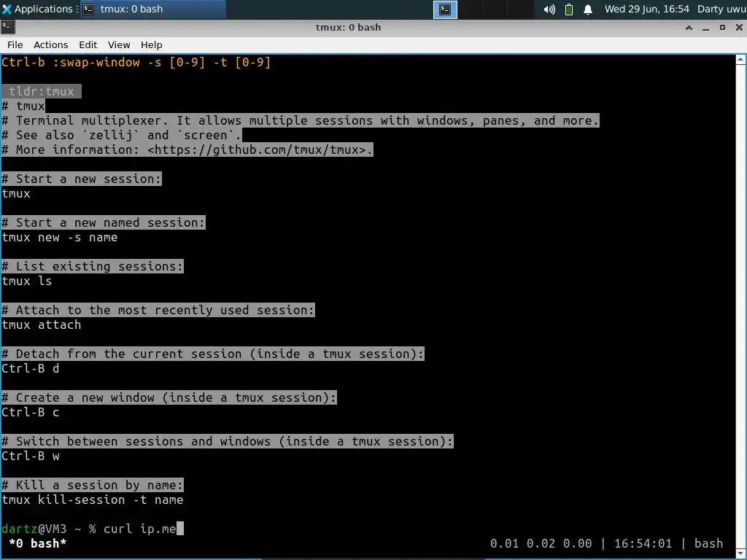
Task: Open the volume speaker indicator
Action: 549,9
